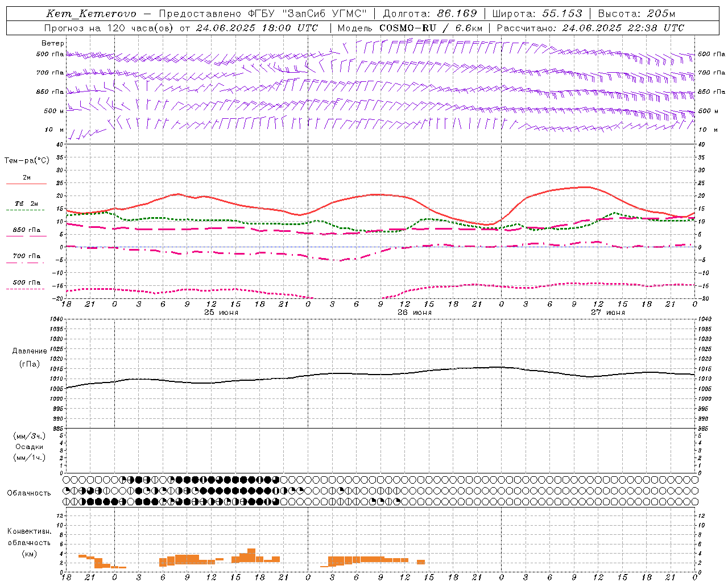Click the Долгота: 86.169 value
728x582 pixels.
[x=430, y=14]
